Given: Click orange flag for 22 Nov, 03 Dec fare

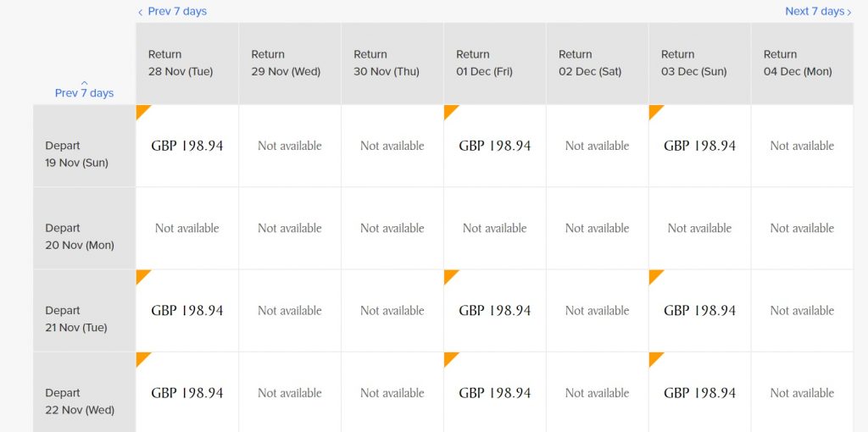Looking at the screenshot, I should pyautogui.click(x=654, y=357).
